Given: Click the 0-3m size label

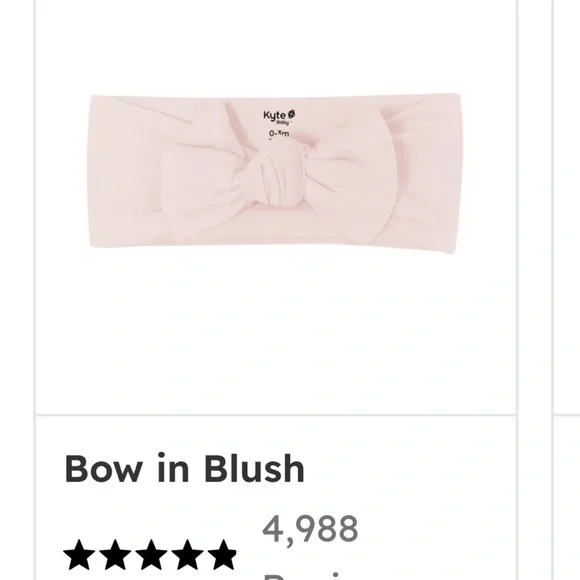Looking at the screenshot, I should coord(279,134).
